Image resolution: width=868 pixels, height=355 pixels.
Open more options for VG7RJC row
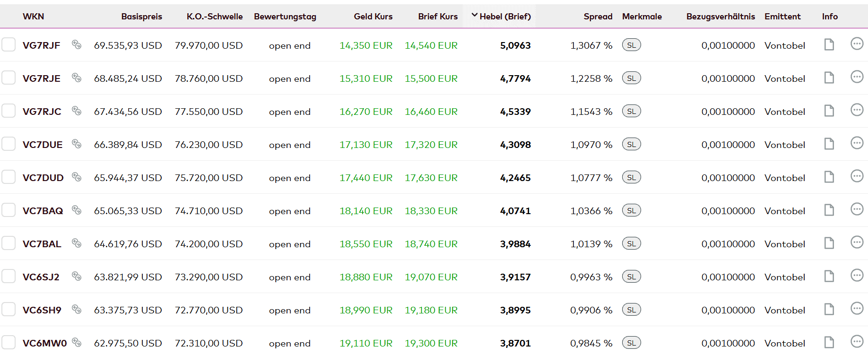857,110
